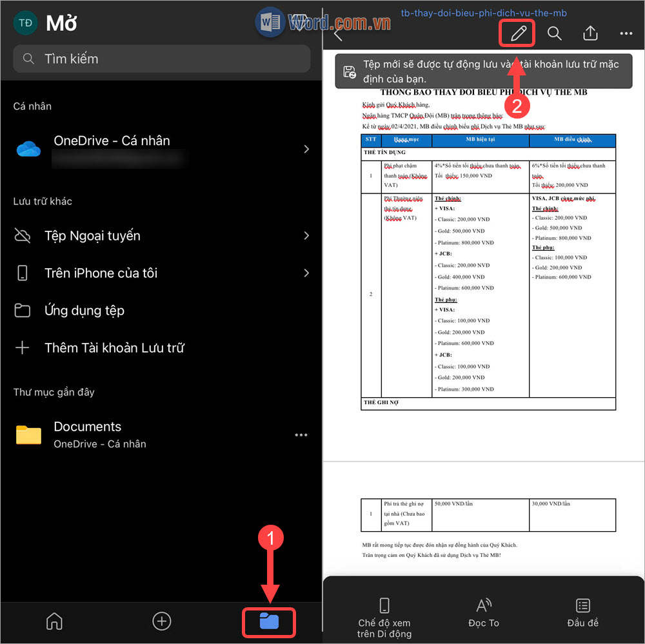Tap the share upload icon
The width and height of the screenshot is (645, 644).
point(590,34)
